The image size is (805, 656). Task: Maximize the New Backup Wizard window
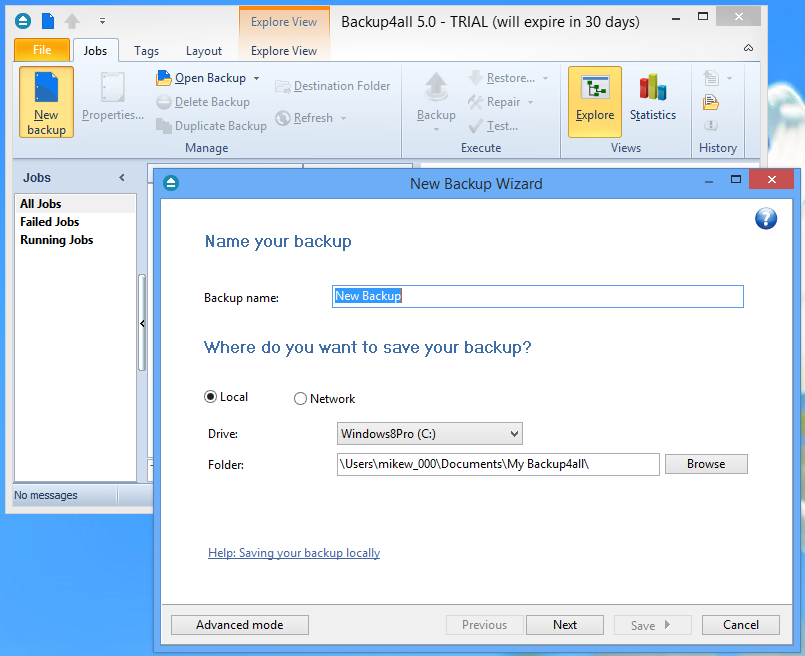tap(736, 179)
